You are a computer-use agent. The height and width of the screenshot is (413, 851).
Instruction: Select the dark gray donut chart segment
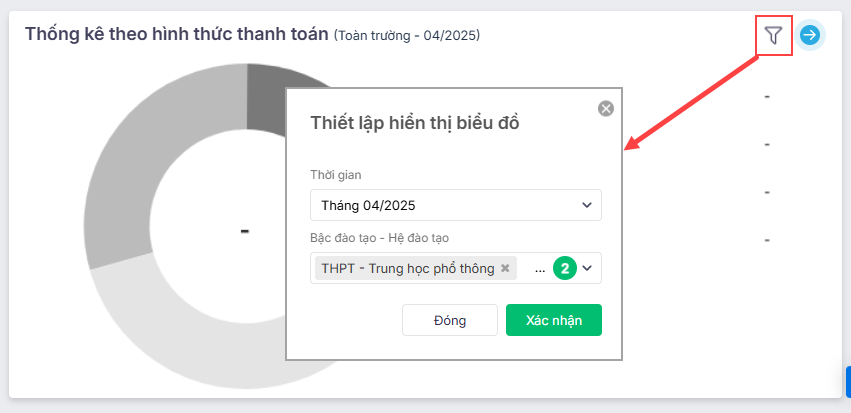pos(266,98)
